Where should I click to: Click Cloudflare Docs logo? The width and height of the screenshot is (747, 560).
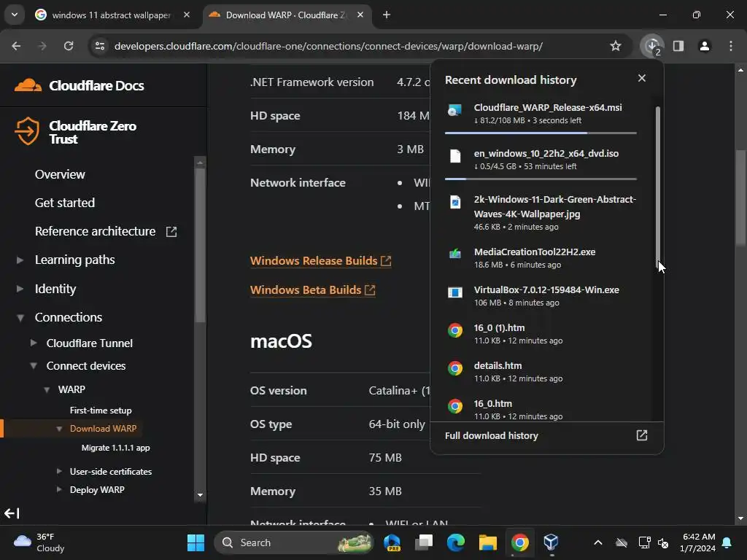79,86
